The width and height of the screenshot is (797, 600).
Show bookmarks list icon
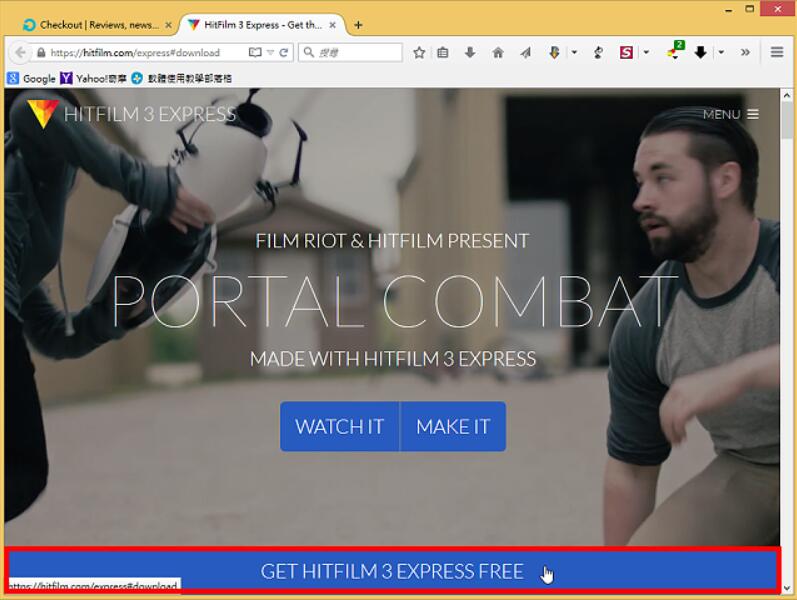[443, 52]
